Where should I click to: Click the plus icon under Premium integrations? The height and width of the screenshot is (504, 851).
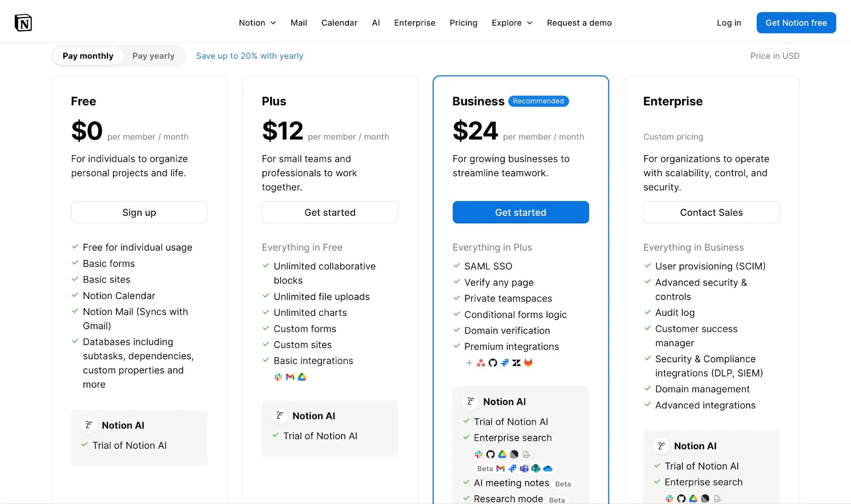point(469,363)
